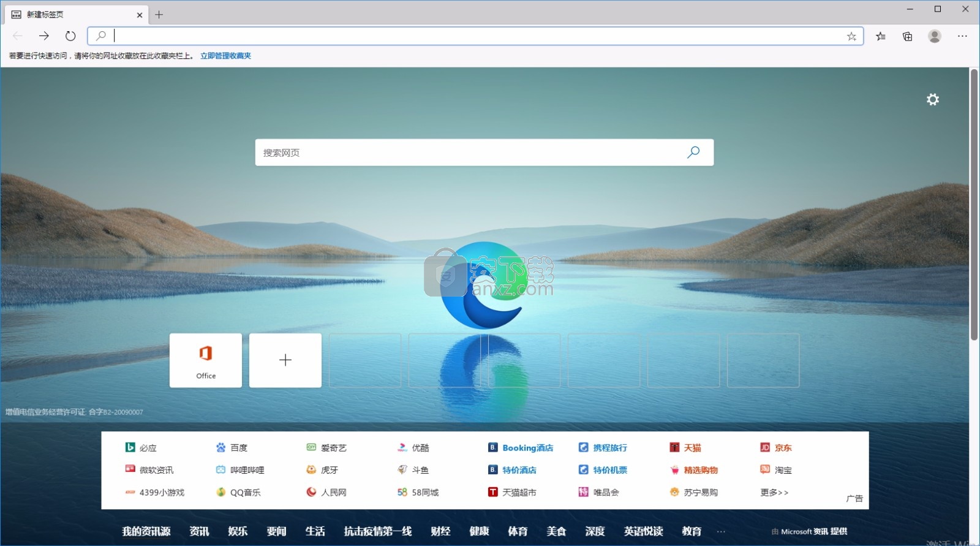Select the 健康 news tab
The width and height of the screenshot is (980, 546).
click(x=479, y=531)
